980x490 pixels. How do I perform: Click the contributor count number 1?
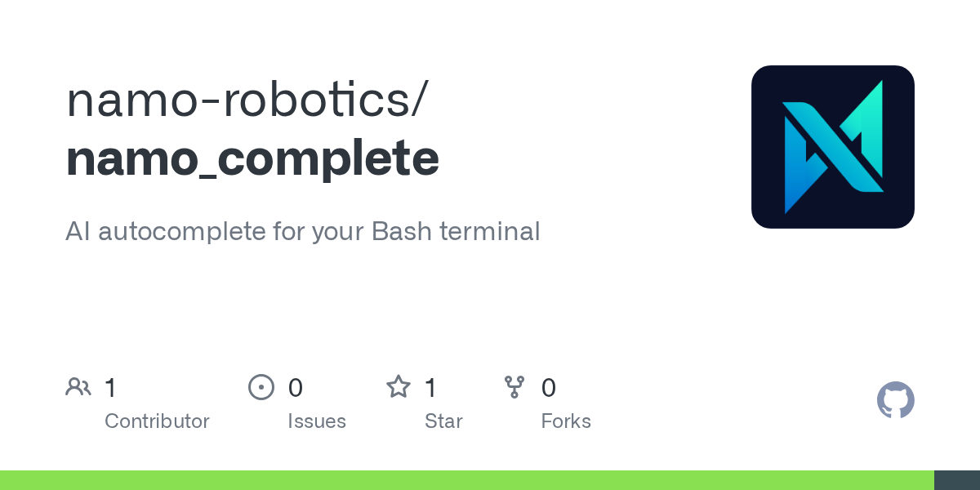tap(110, 388)
